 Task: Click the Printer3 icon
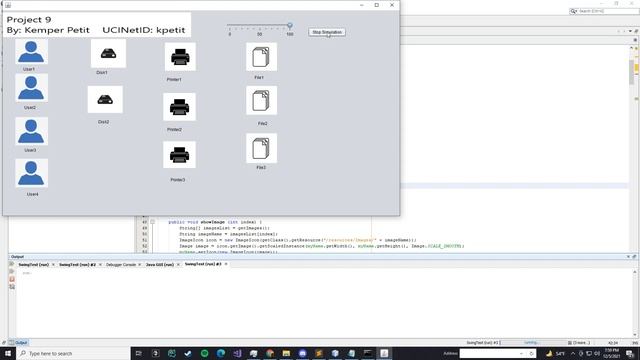179,155
